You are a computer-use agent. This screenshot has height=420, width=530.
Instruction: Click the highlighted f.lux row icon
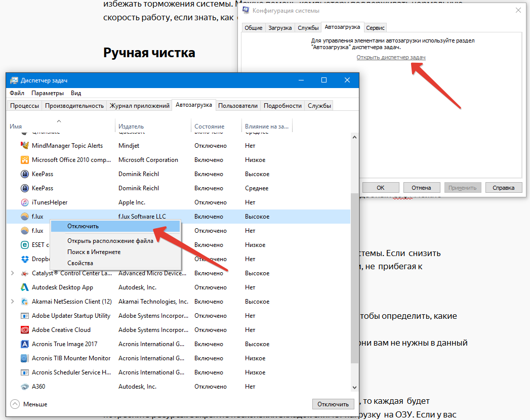[x=25, y=217]
